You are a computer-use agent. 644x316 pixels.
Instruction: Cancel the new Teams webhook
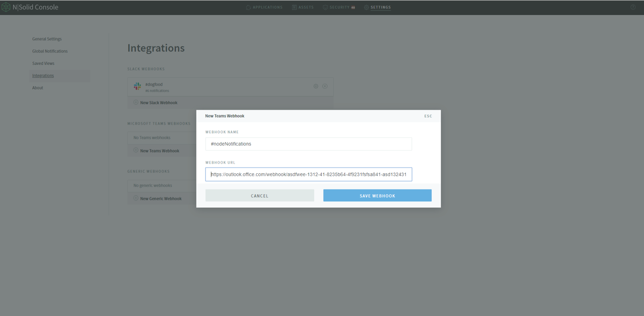[x=260, y=196]
